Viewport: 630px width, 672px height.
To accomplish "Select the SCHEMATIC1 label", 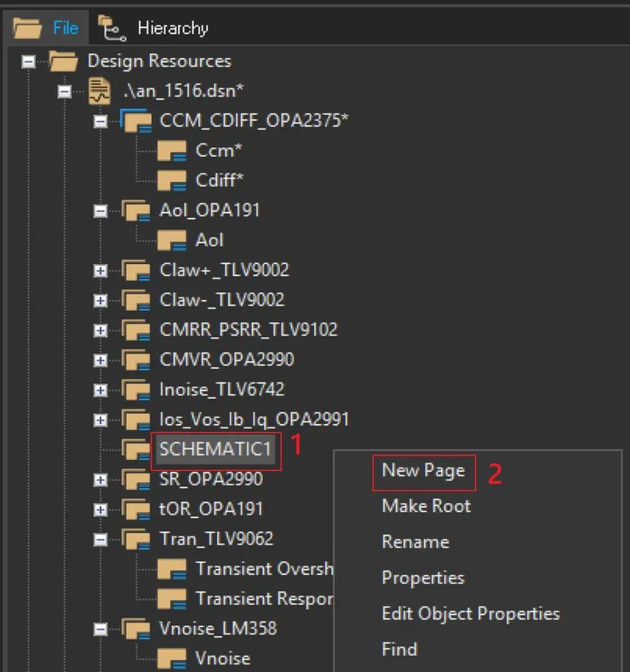I will [215, 450].
